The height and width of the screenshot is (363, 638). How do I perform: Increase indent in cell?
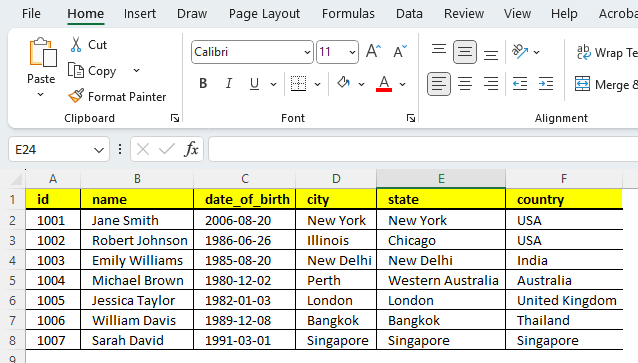(x=546, y=84)
